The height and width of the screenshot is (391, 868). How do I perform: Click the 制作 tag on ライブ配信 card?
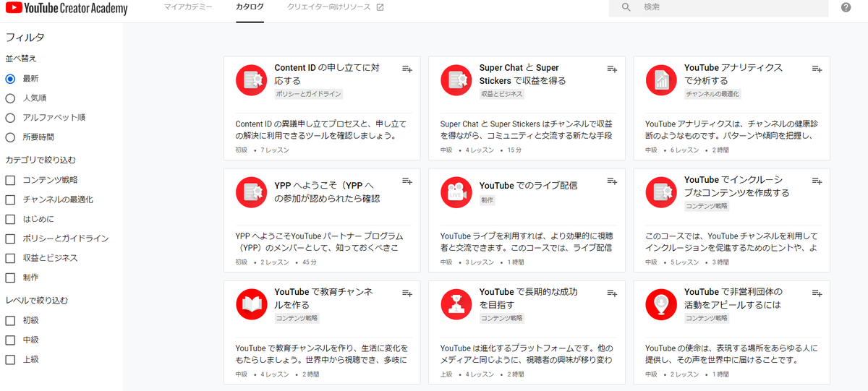[x=488, y=200]
